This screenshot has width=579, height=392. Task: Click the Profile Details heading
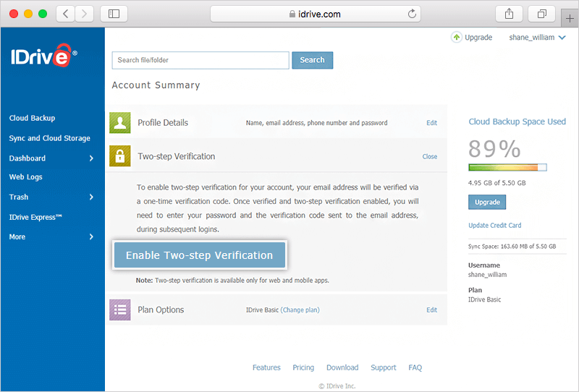(163, 122)
